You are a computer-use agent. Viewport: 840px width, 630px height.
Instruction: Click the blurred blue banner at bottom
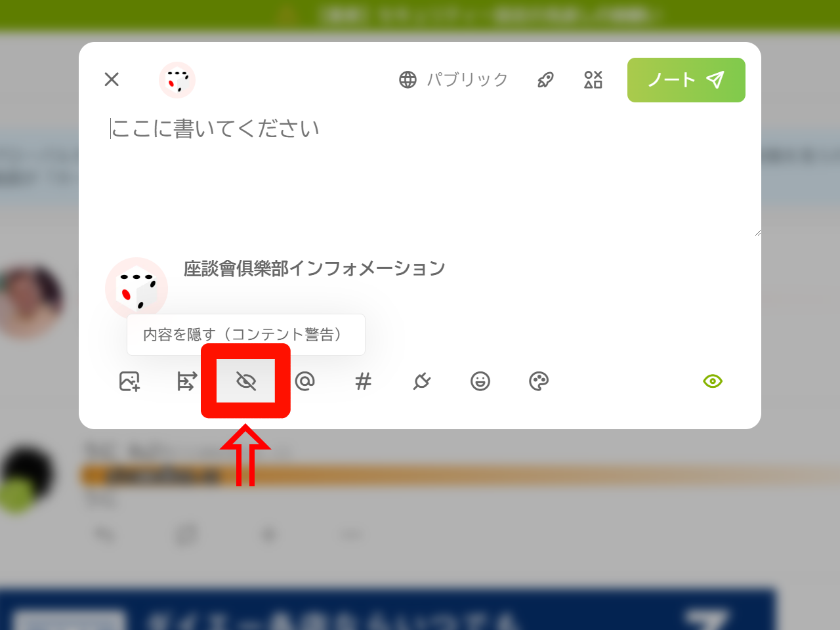387,610
